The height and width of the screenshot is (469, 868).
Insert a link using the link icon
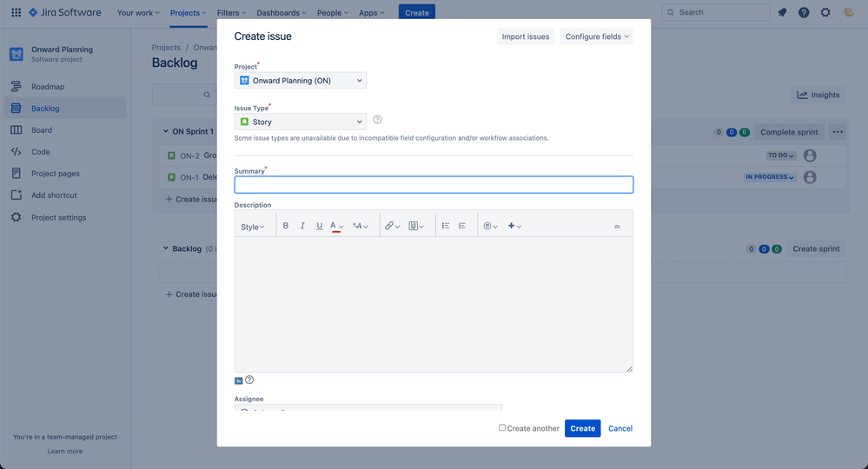392,226
